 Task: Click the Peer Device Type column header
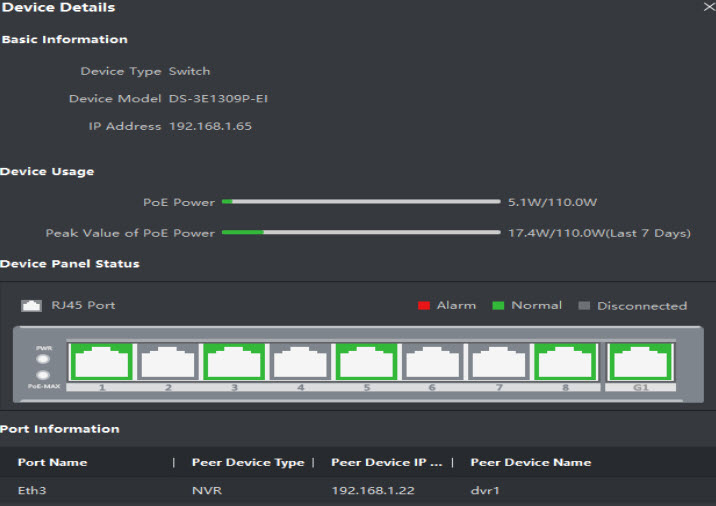247,462
